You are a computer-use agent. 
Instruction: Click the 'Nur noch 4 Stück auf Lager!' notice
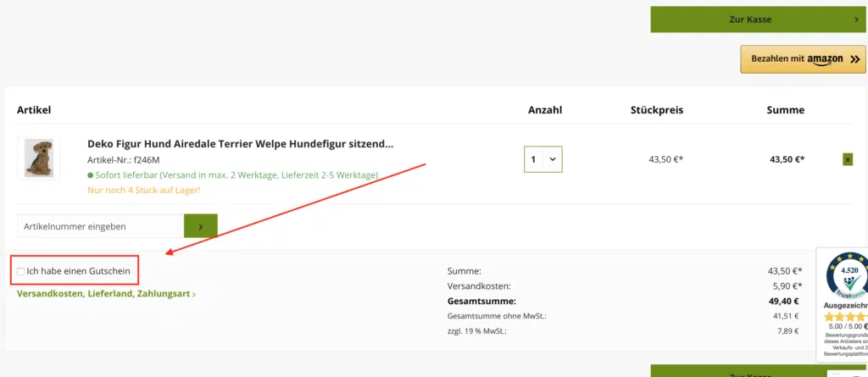pos(143,190)
